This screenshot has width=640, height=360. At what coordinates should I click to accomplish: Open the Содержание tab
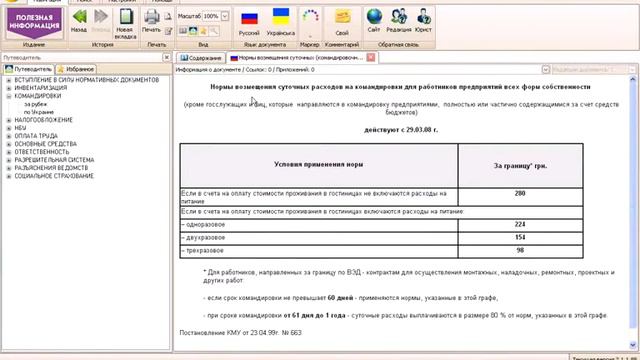coord(201,58)
